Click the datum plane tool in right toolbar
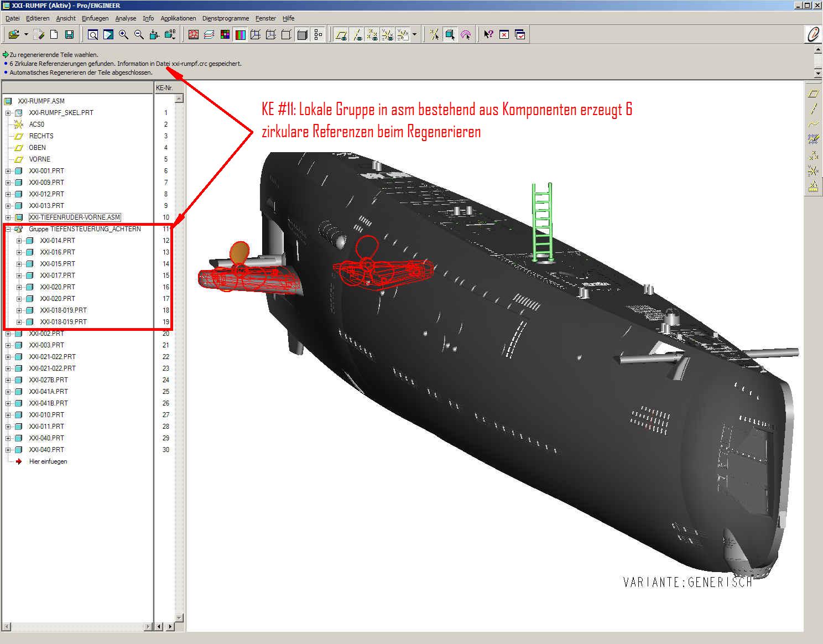Image resolution: width=823 pixels, height=644 pixels. coord(813,94)
